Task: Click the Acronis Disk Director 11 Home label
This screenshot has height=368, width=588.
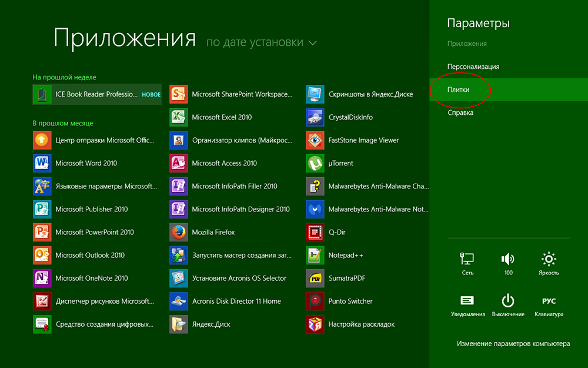Action: pyautogui.click(x=236, y=301)
